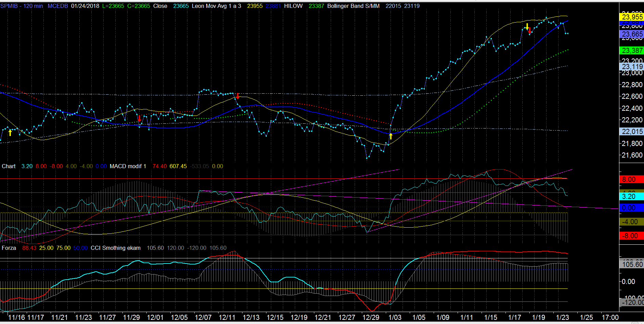Click the 21,600 price axis label
The image size is (644, 324).
632,155
